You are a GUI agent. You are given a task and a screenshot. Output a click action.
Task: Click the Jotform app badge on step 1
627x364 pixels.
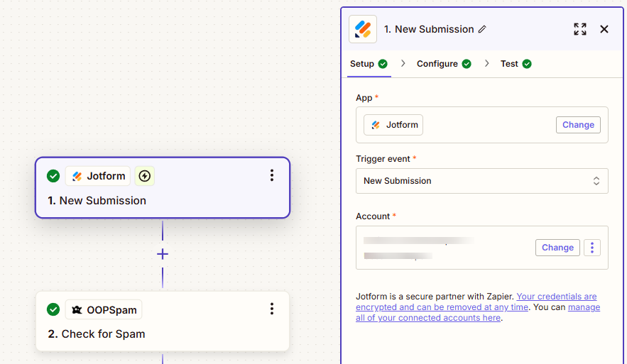tap(98, 176)
